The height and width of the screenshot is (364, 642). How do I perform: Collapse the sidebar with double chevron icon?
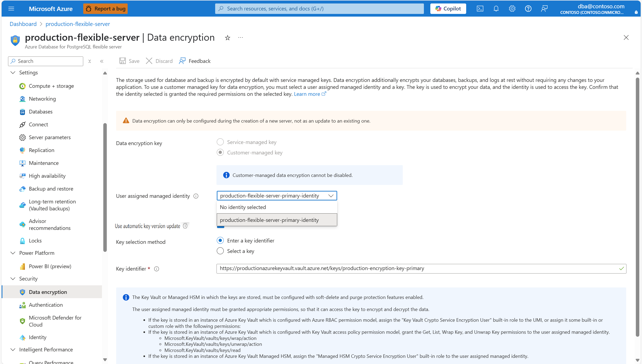pos(102,61)
